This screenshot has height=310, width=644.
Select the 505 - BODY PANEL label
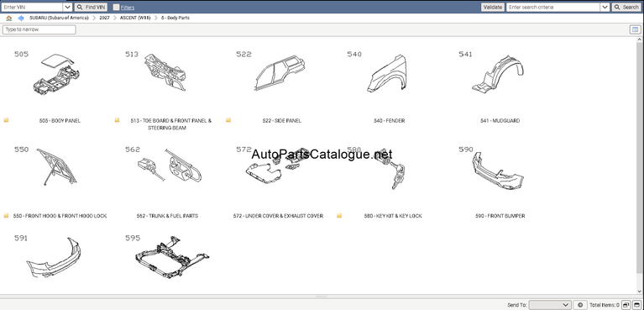click(60, 121)
